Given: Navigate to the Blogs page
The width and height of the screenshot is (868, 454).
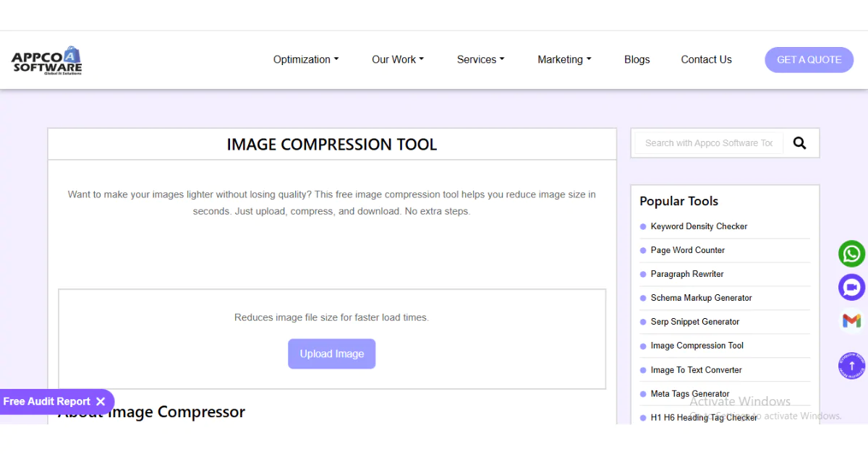Looking at the screenshot, I should pos(637,59).
